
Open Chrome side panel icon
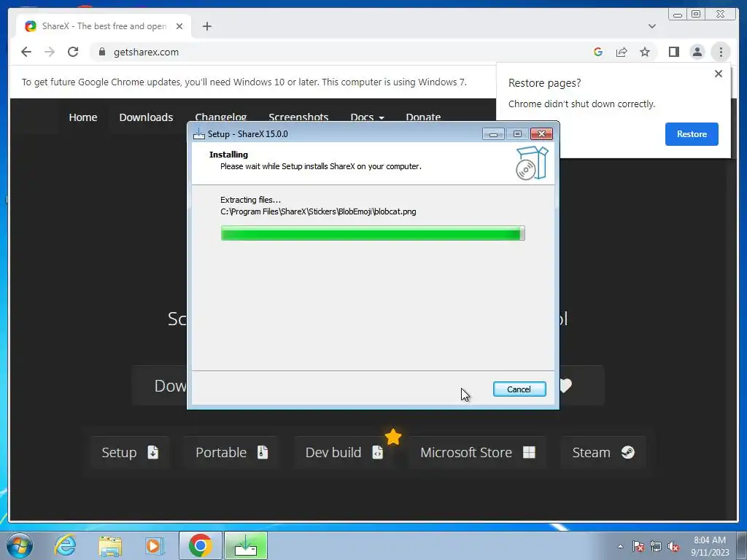coord(673,52)
